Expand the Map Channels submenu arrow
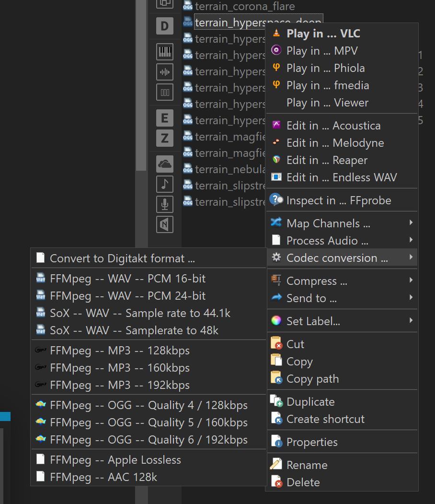Viewport: 435px width, 504px height. click(x=411, y=223)
